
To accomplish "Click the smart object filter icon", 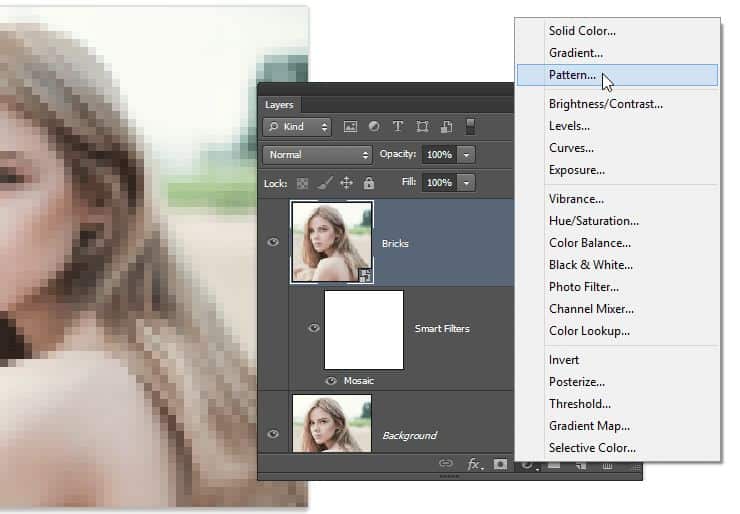I will [446, 127].
